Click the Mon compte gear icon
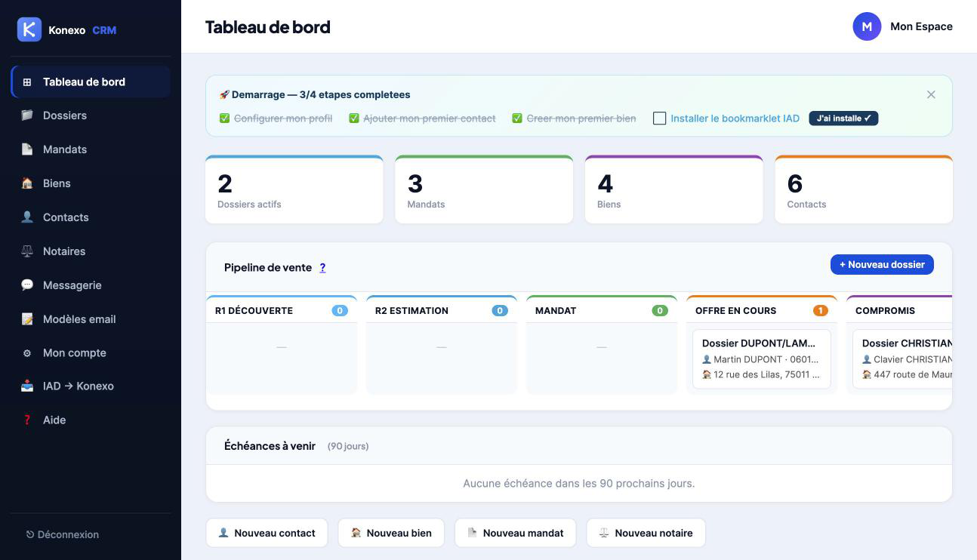The image size is (977, 560). coord(27,353)
